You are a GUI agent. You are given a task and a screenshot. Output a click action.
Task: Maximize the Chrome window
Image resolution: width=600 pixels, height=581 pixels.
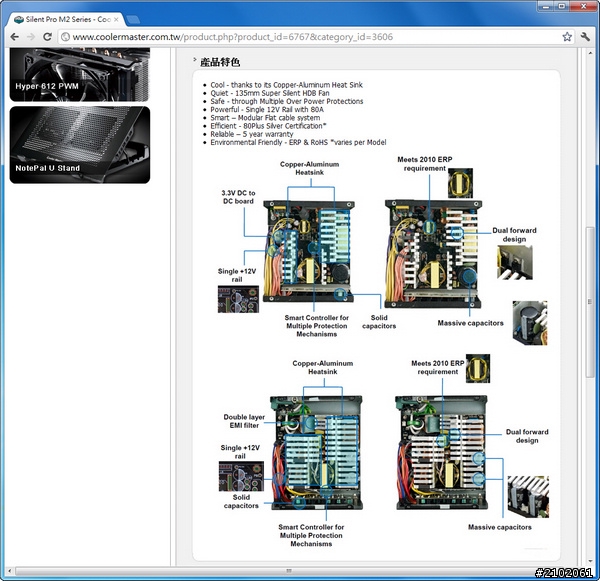(x=561, y=6)
